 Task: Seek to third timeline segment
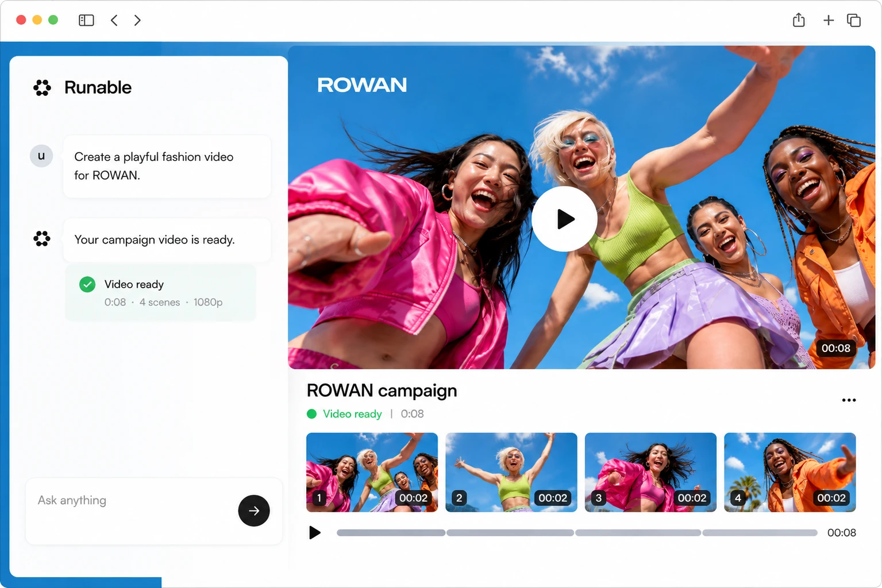638,533
